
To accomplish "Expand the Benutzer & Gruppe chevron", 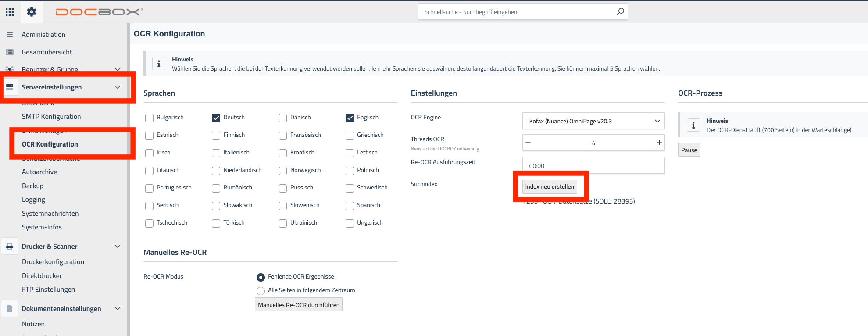I will click(118, 69).
